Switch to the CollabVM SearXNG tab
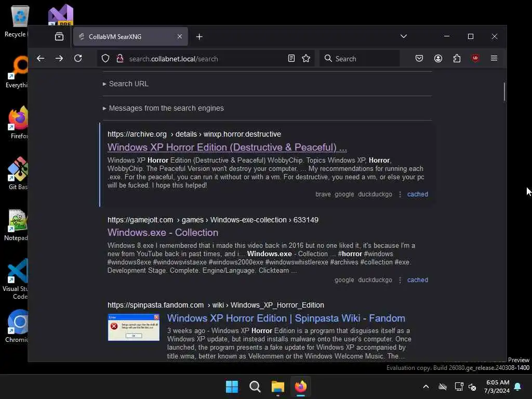 pos(130,37)
